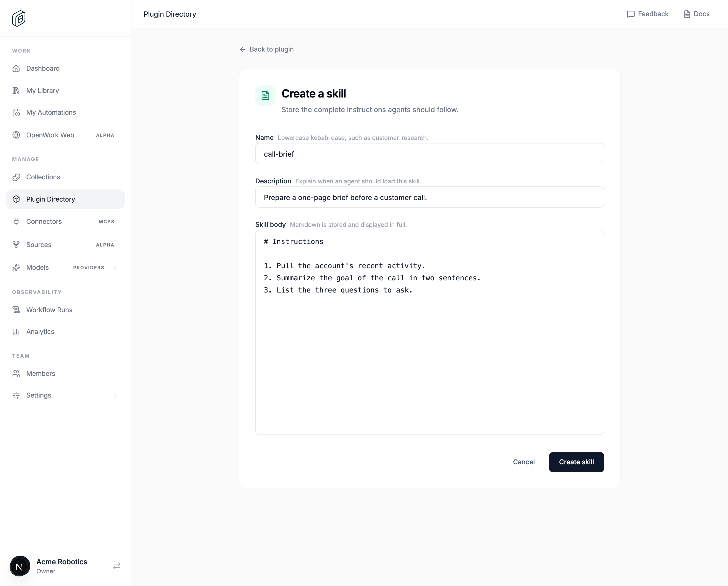Open Members page
728x586 pixels.
65,373
